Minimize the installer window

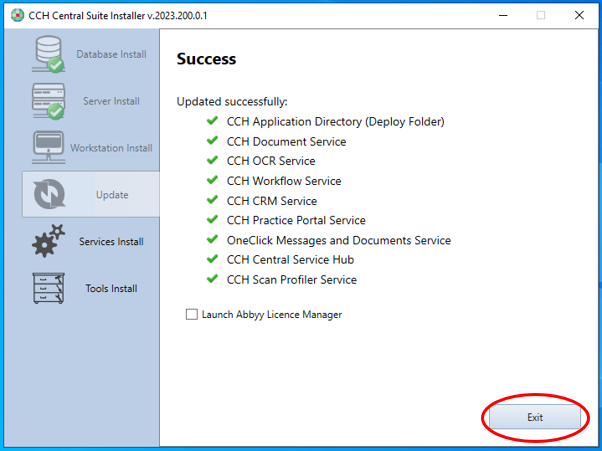[x=503, y=15]
